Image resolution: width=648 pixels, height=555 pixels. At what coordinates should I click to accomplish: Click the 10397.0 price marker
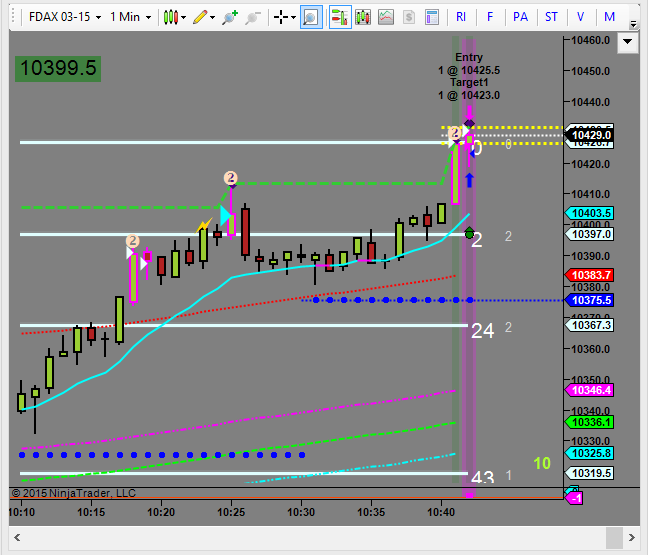pos(590,234)
